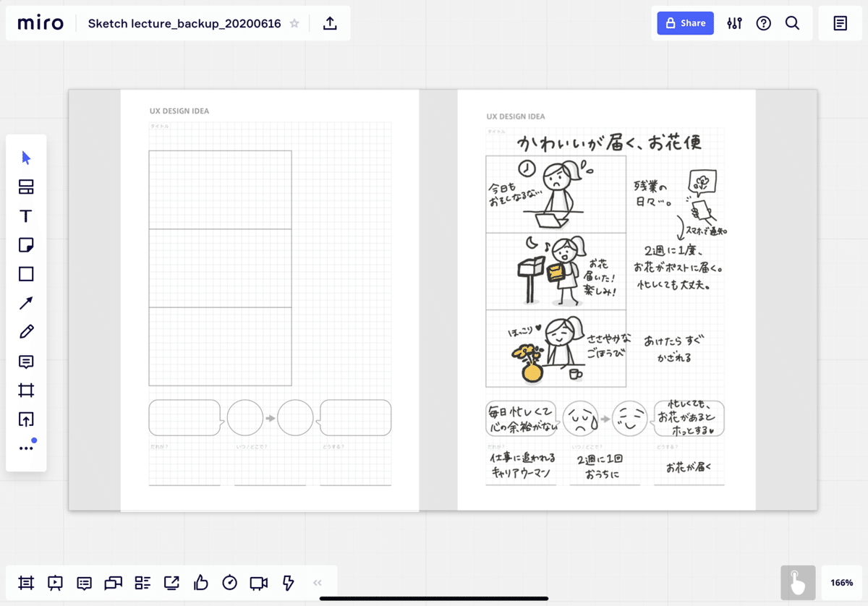The image size is (868, 606).
Task: Toggle the raise hand control
Action: (798, 582)
